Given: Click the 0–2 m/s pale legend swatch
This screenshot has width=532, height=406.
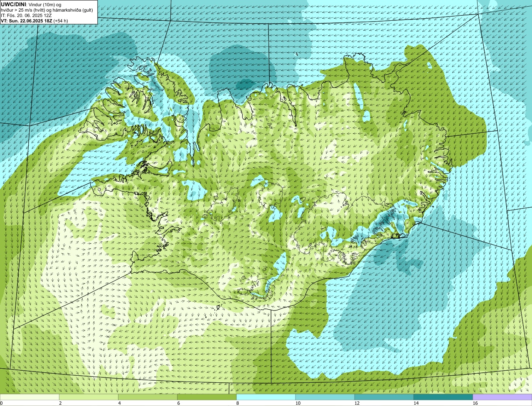Looking at the screenshot, I should (x=30, y=397).
